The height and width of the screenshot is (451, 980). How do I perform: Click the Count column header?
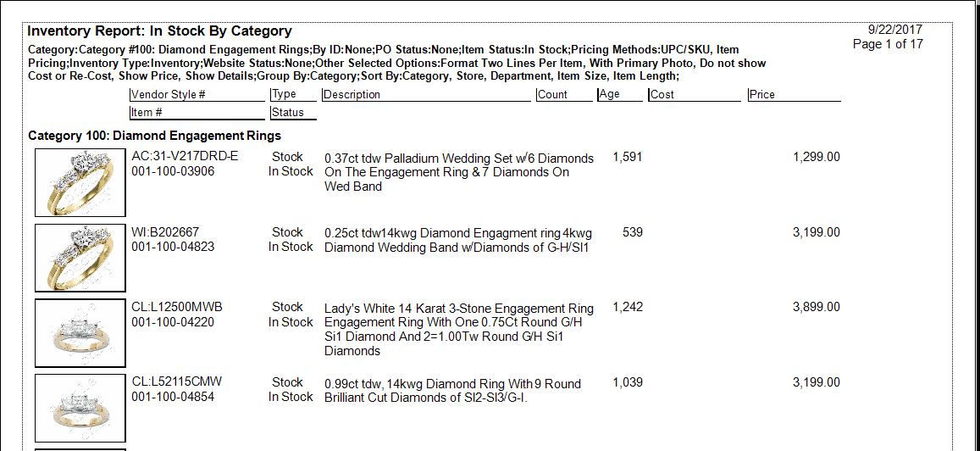coord(552,95)
